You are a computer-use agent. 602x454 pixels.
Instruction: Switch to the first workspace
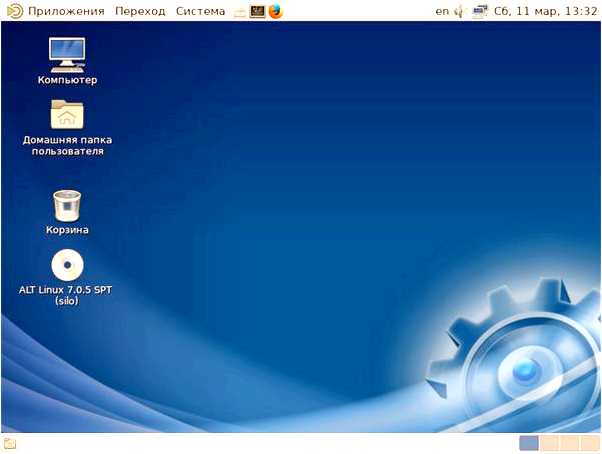[x=529, y=443]
